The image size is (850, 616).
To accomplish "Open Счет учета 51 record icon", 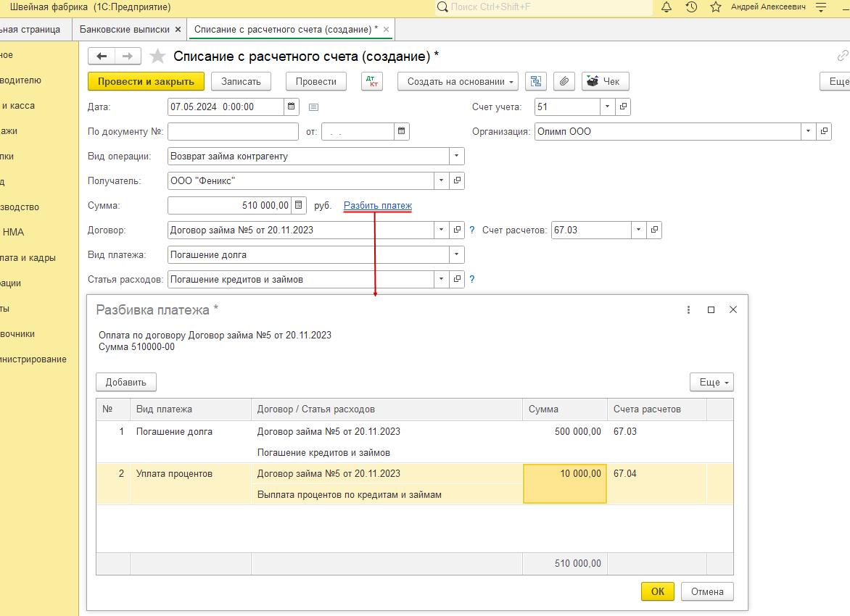I will (x=623, y=107).
